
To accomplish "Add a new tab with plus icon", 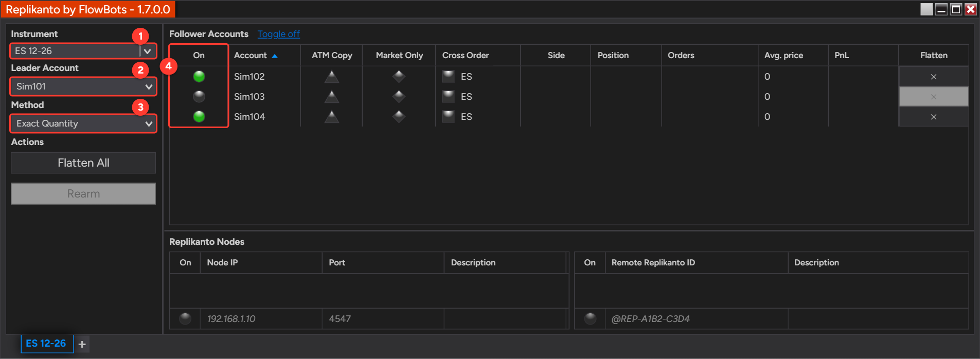I will click(82, 344).
